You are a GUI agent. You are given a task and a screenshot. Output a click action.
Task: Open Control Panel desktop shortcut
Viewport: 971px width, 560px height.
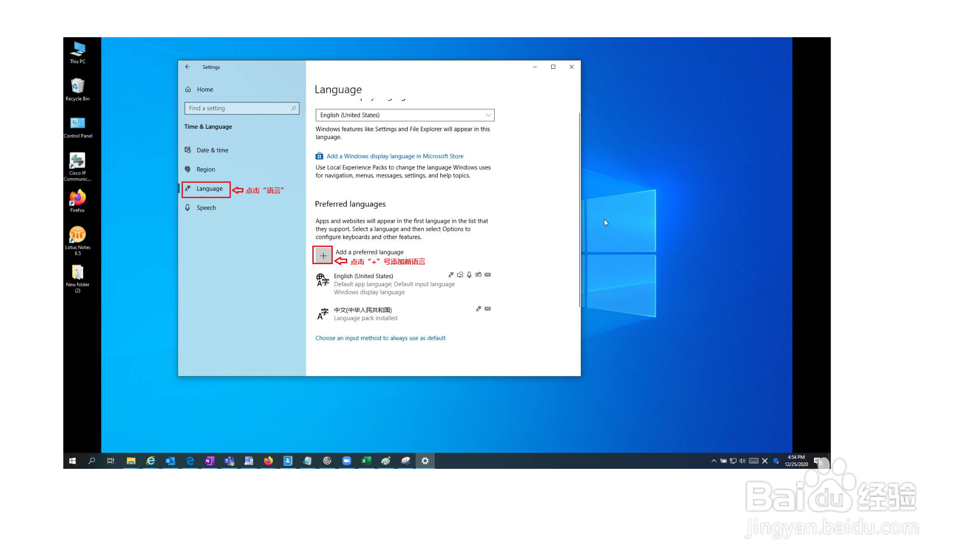pyautogui.click(x=78, y=127)
